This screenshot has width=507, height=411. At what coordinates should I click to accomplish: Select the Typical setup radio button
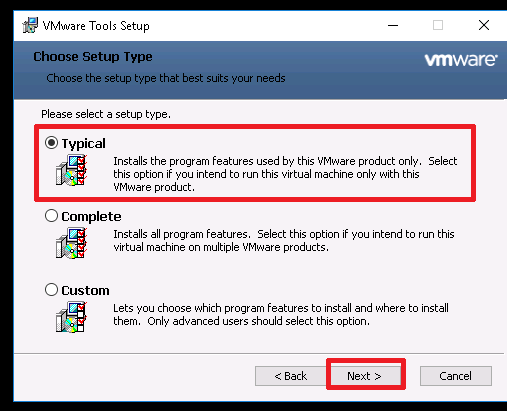[51, 143]
